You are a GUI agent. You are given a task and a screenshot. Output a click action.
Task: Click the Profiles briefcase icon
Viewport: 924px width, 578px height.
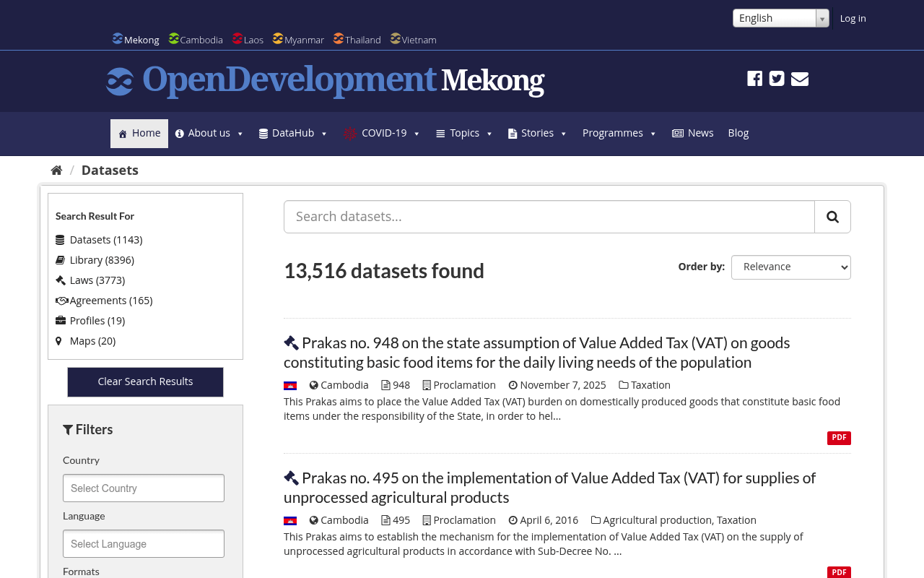(x=60, y=321)
